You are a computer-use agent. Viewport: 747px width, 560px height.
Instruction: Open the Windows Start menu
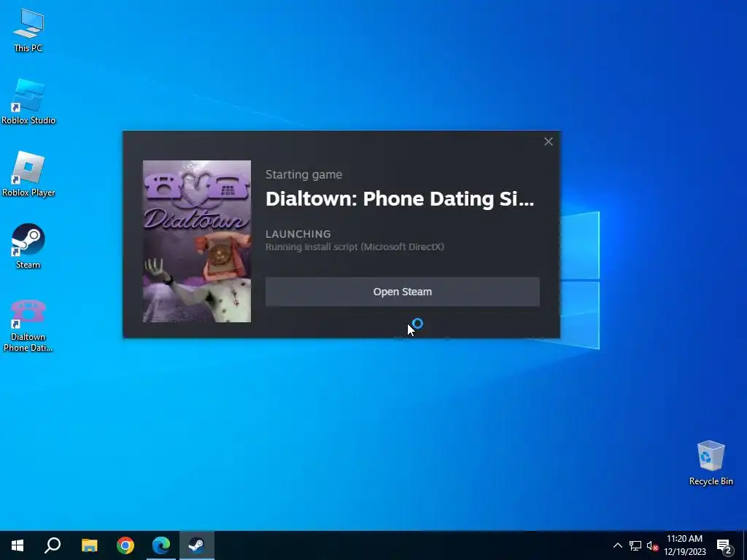18,545
